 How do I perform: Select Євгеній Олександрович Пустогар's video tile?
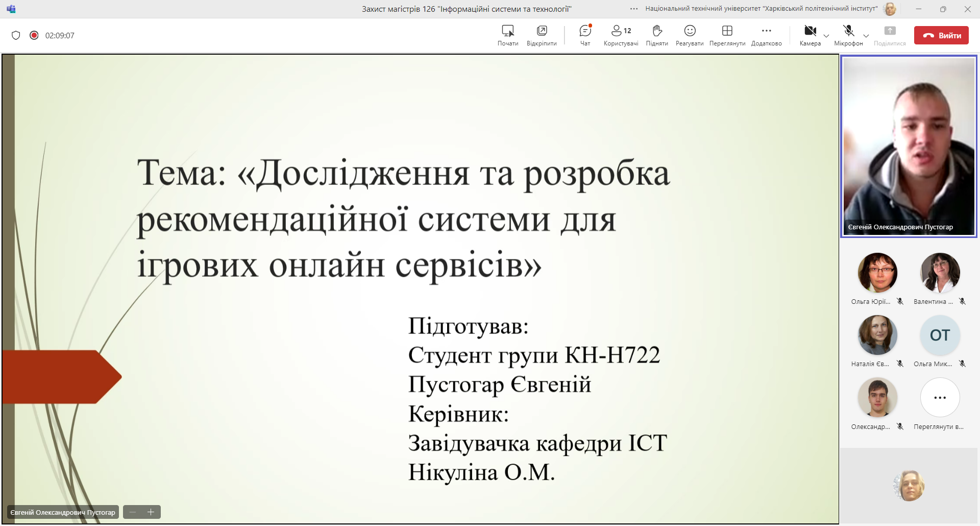[x=909, y=146]
